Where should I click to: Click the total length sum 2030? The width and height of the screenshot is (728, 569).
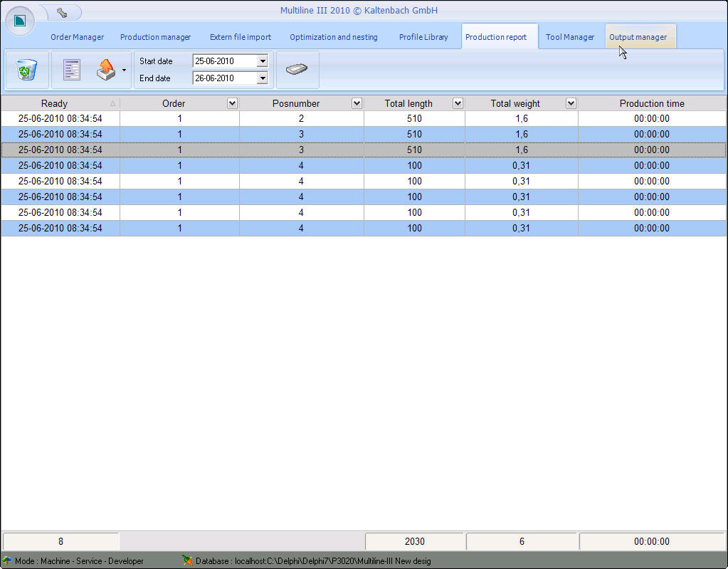click(415, 541)
